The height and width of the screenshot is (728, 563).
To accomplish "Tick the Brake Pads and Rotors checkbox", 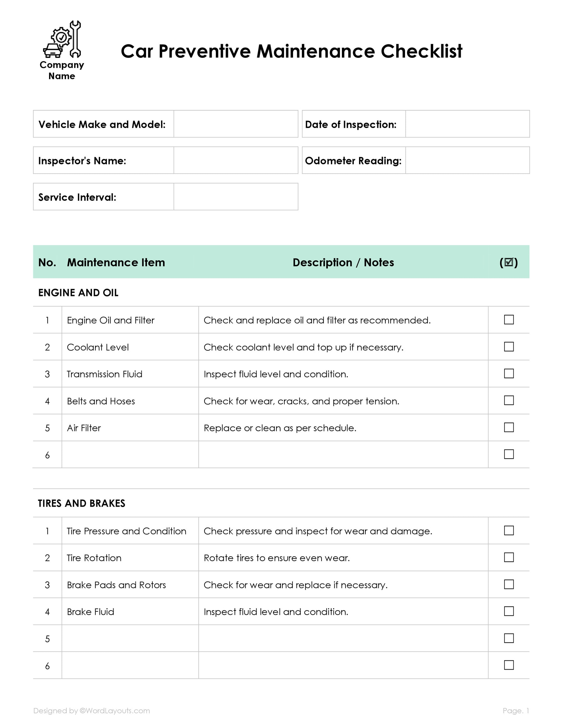I will (x=509, y=584).
